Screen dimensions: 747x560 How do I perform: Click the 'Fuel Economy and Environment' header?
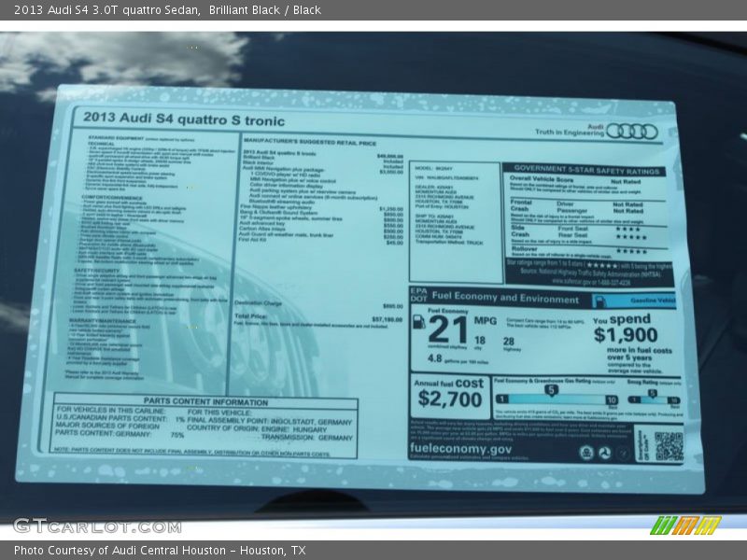coord(505,298)
